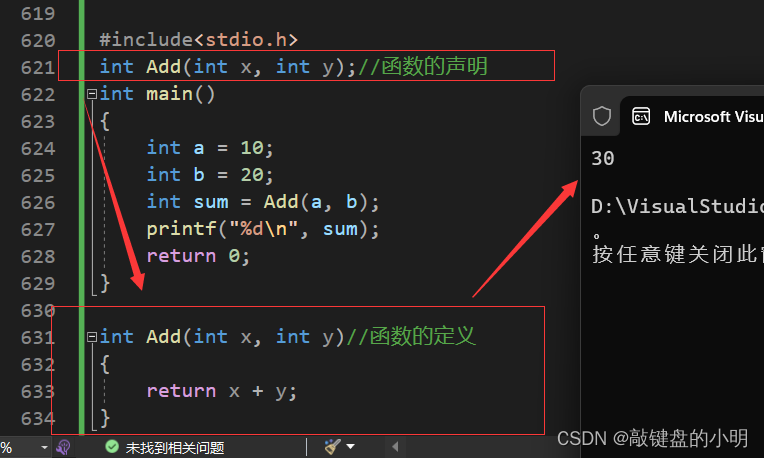Click the 'int b = 20;' statement

[x=210, y=174]
